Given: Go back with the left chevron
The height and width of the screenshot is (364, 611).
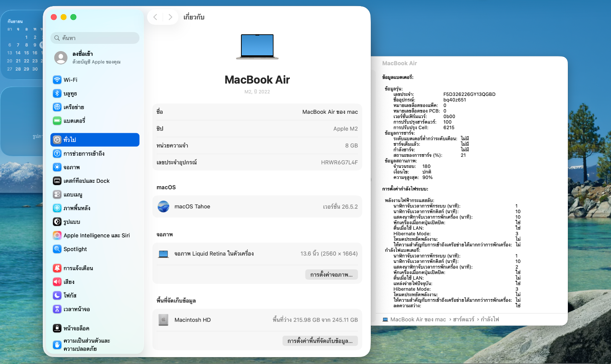Looking at the screenshot, I should [x=155, y=17].
